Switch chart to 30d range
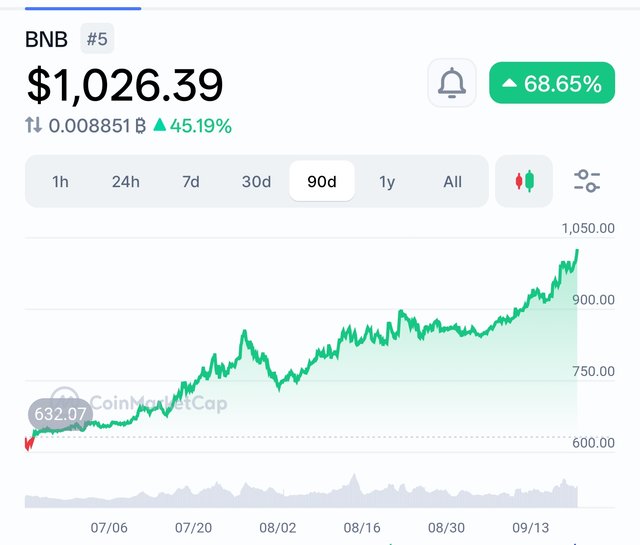640x545 pixels. [256, 181]
